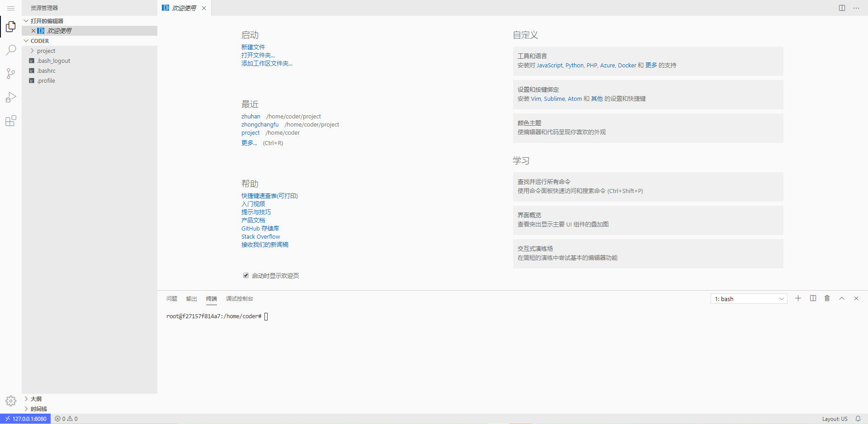Kill the terminal with the trash icon

(827, 298)
